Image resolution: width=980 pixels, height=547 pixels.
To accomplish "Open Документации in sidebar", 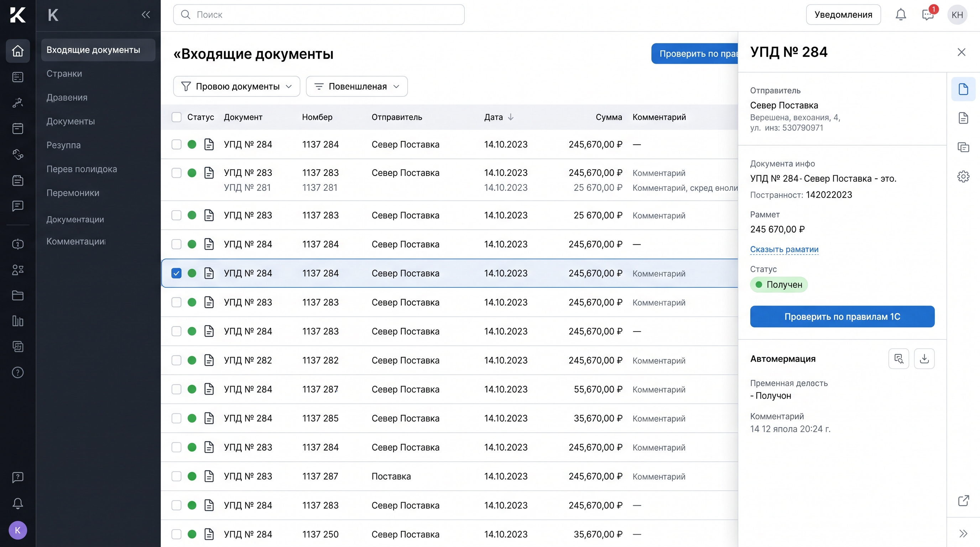I will (75, 219).
